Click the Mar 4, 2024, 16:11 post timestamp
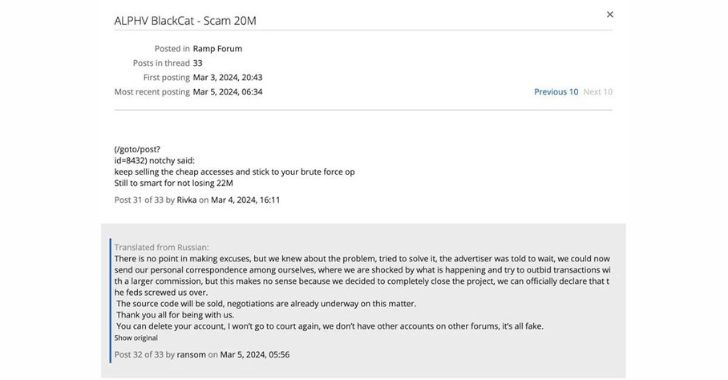 coord(245,200)
